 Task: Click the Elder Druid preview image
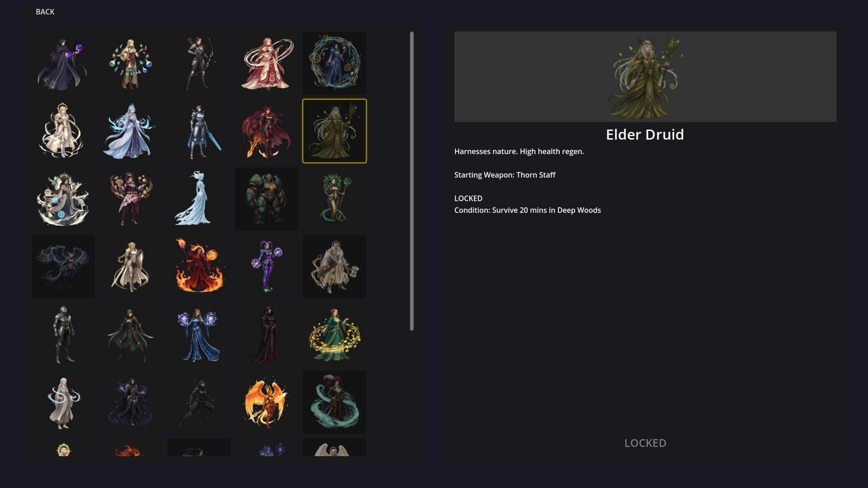pos(645,77)
